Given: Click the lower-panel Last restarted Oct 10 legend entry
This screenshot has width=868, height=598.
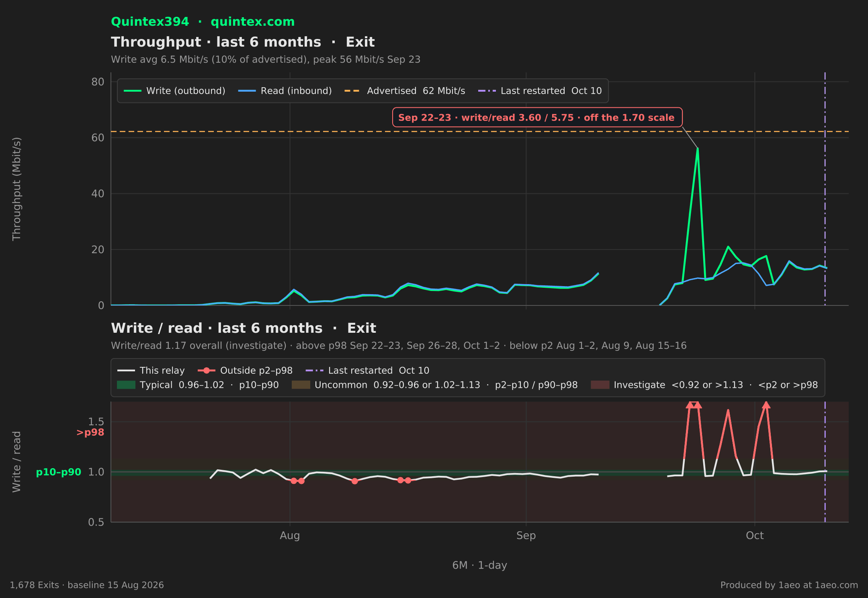Looking at the screenshot, I should (x=367, y=371).
